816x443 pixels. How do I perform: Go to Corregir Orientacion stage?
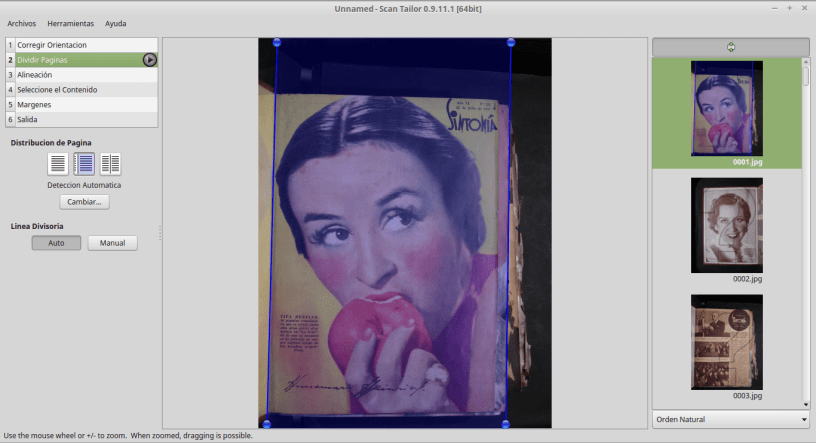click(x=52, y=45)
